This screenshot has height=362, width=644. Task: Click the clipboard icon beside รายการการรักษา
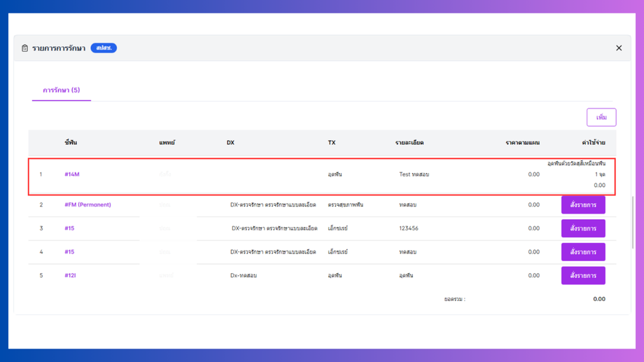pyautogui.click(x=24, y=48)
